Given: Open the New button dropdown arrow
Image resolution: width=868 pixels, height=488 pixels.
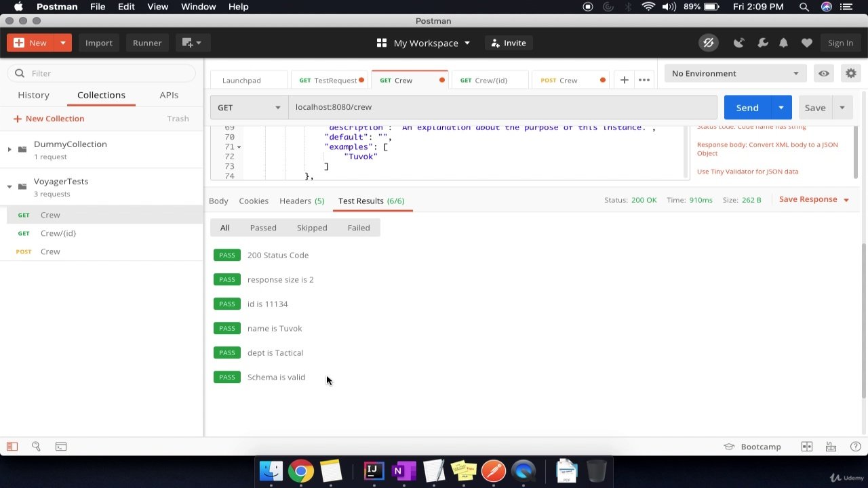Looking at the screenshot, I should pos(62,43).
